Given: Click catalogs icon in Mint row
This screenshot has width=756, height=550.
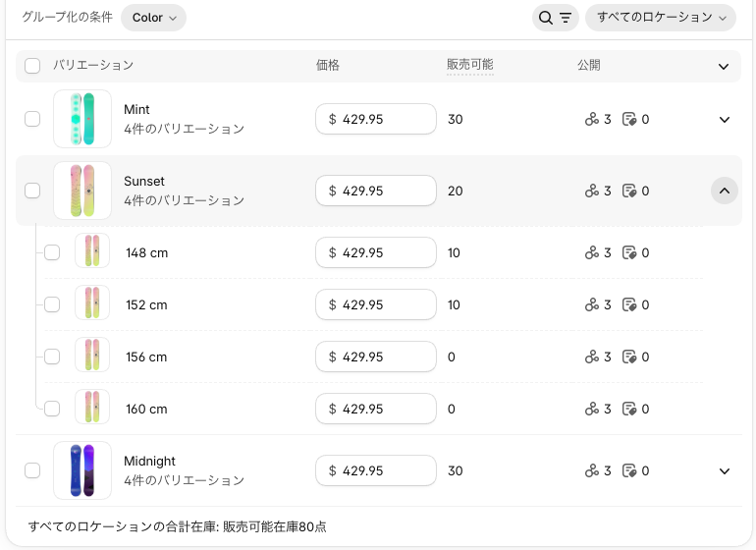Looking at the screenshot, I should [629, 119].
